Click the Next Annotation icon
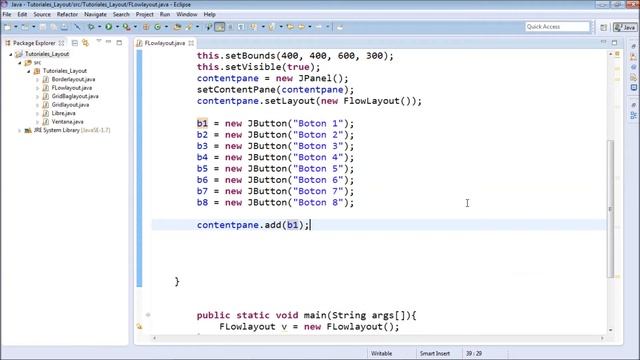The width and height of the screenshot is (640, 360). tap(253, 27)
